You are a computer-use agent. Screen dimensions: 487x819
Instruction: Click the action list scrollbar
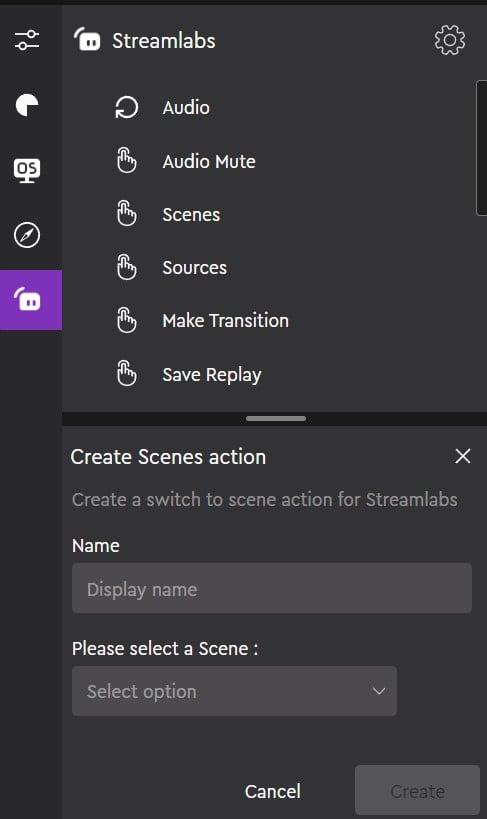tap(482, 148)
